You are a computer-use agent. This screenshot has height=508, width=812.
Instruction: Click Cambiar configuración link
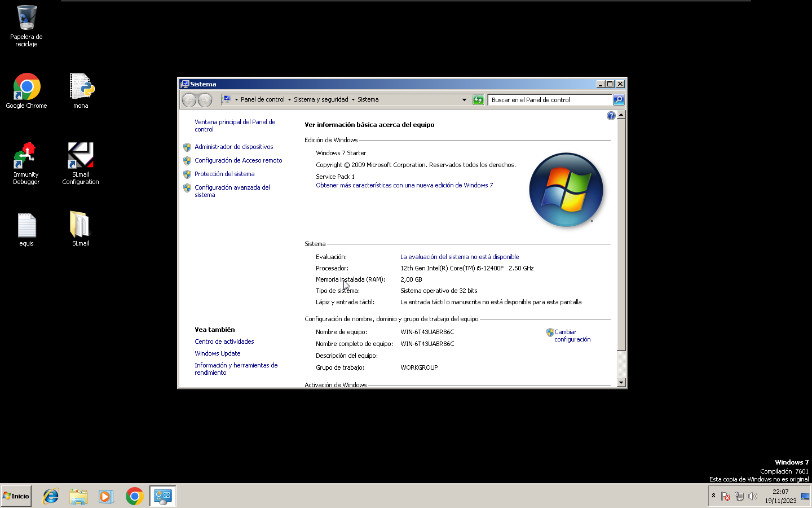pyautogui.click(x=572, y=336)
